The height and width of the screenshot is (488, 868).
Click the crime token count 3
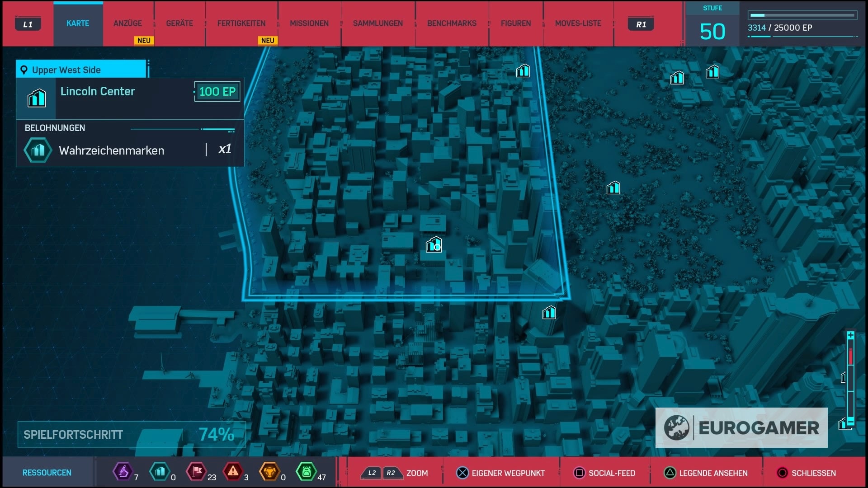(246, 477)
